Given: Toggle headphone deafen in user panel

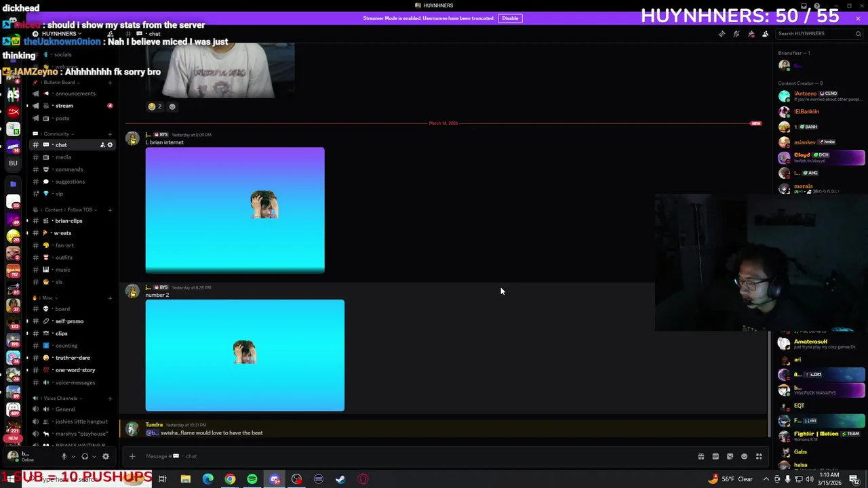Looking at the screenshot, I should 85,457.
